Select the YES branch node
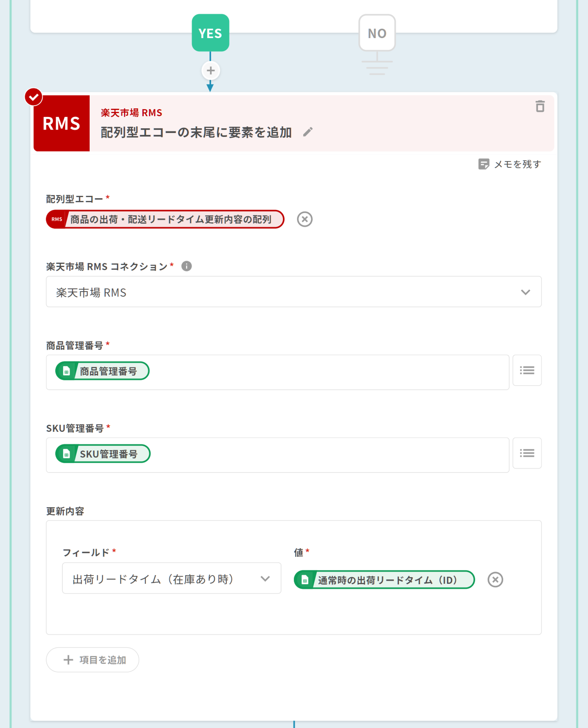The height and width of the screenshot is (728, 588). (210, 33)
